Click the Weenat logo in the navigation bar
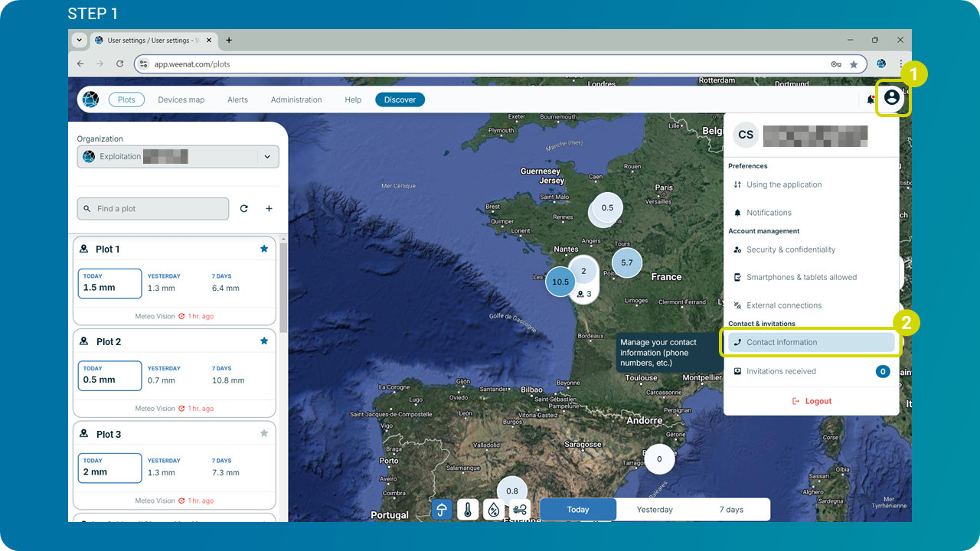This screenshot has height=551, width=980. (x=90, y=99)
